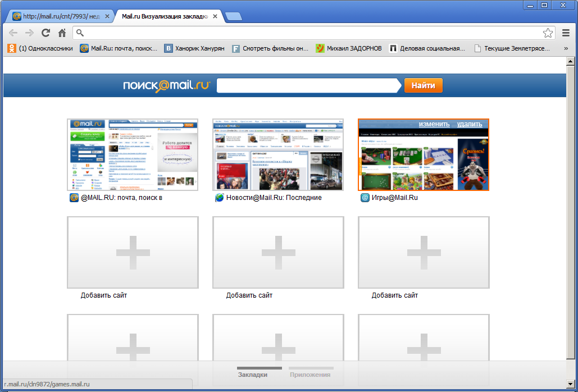Go forward with the forward arrow

click(29, 33)
